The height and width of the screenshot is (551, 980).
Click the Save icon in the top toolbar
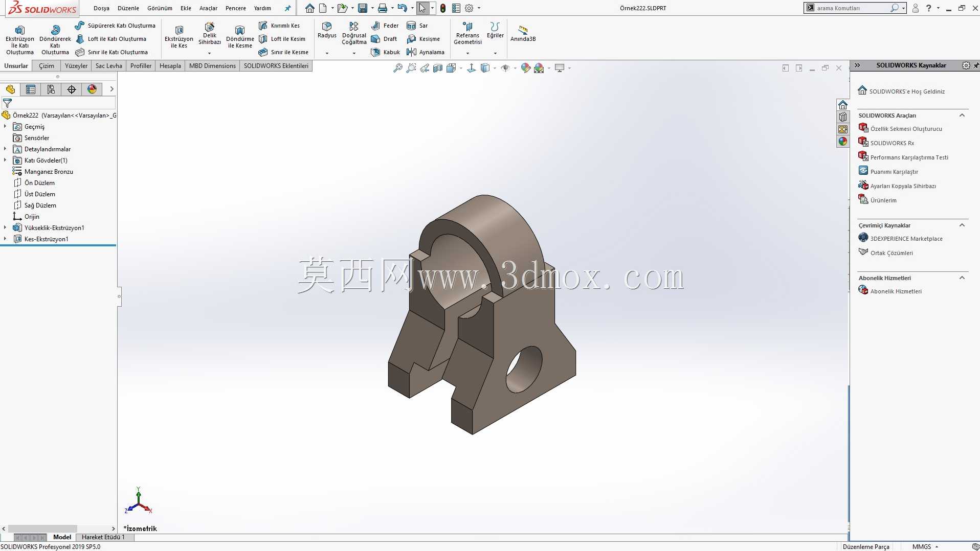click(x=363, y=8)
